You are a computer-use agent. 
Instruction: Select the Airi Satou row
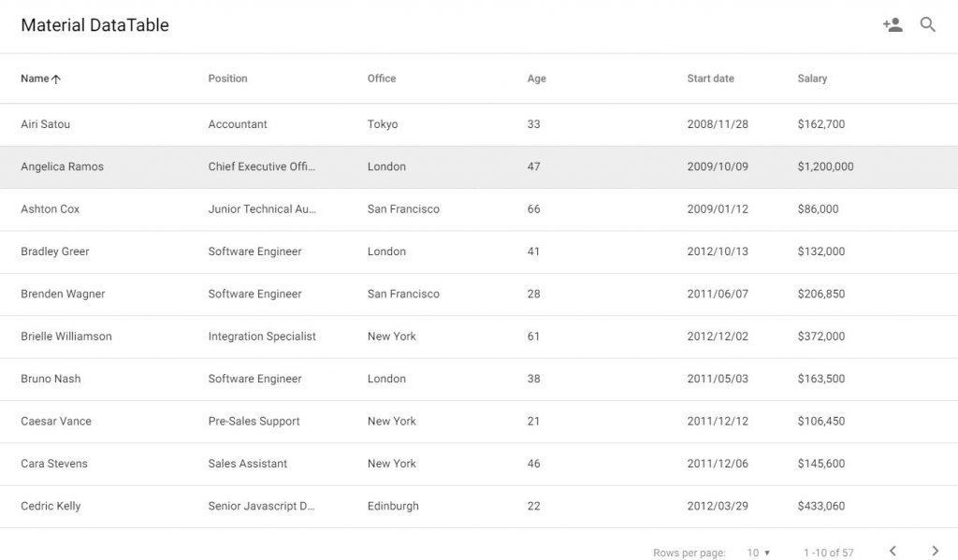coord(479,124)
